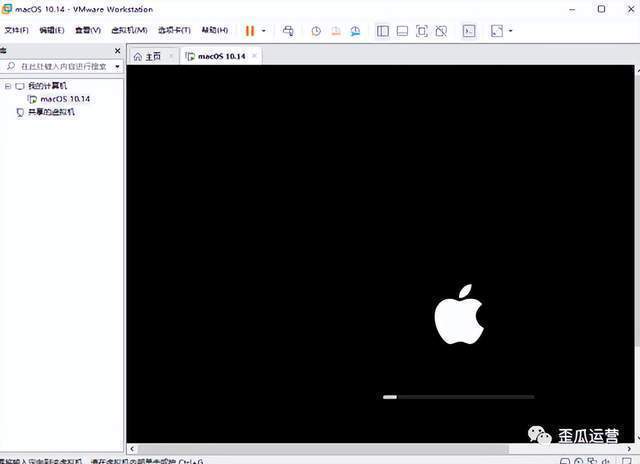Click the Unity mode icon
The height and width of the screenshot is (464, 640).
[441, 31]
